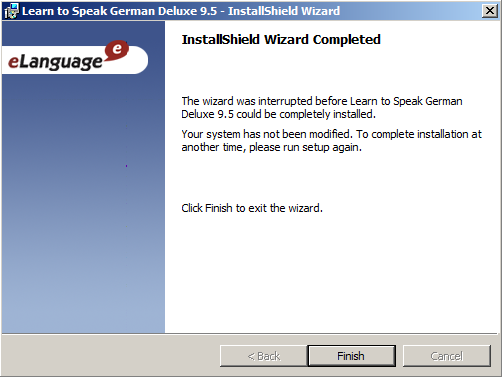This screenshot has height=377, width=502.
Task: Click the disabled Cancel button
Action: pyautogui.click(x=447, y=356)
